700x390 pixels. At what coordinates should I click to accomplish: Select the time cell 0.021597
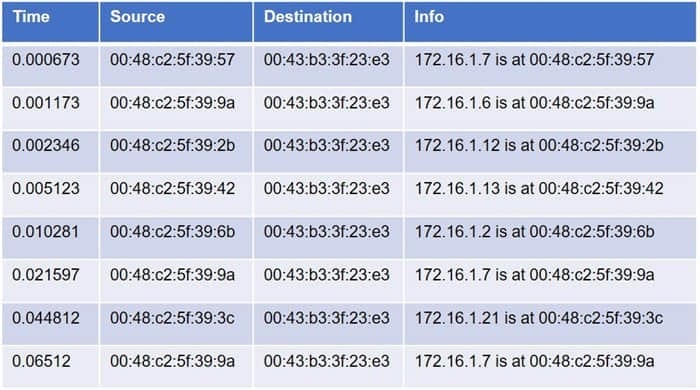(x=50, y=280)
